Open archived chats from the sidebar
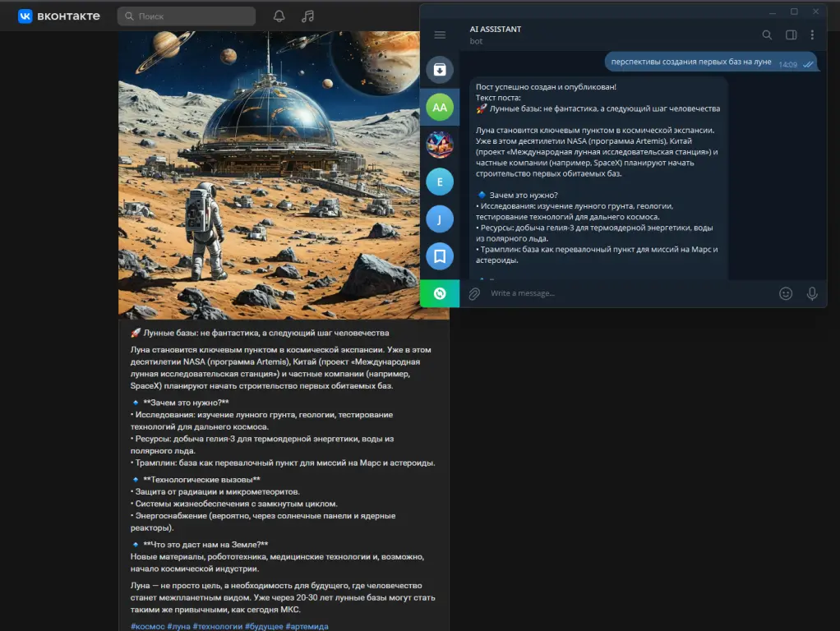 click(440, 69)
